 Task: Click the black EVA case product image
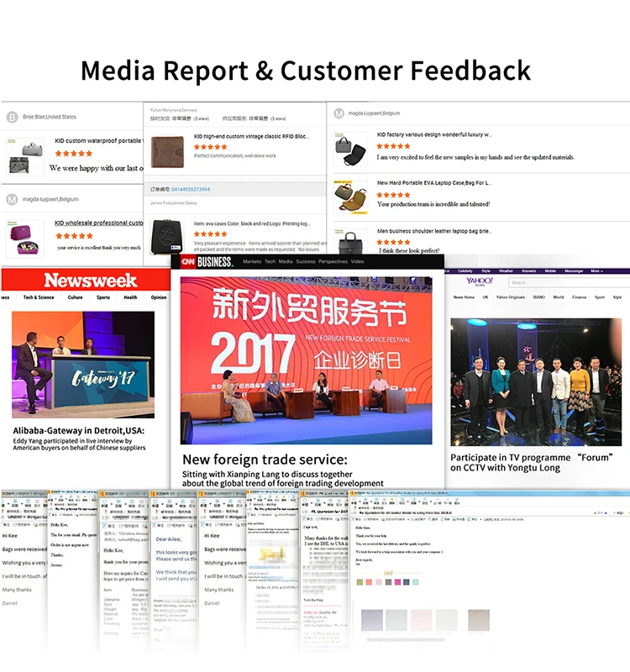click(x=170, y=234)
